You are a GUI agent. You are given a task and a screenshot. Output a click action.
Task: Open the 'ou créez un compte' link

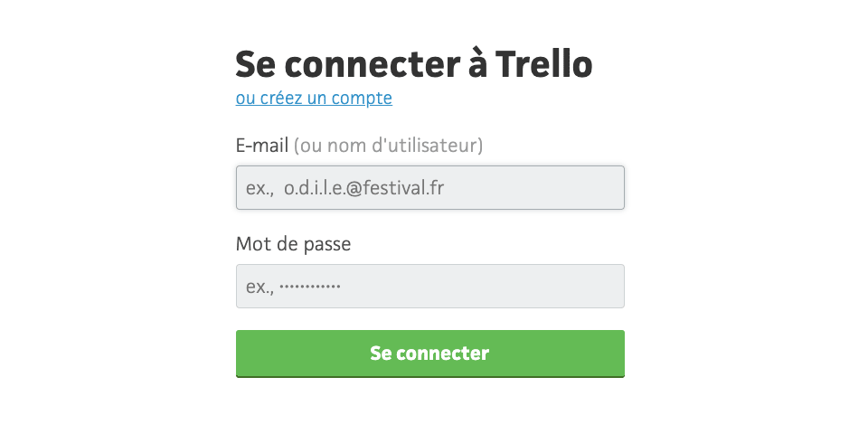(314, 98)
